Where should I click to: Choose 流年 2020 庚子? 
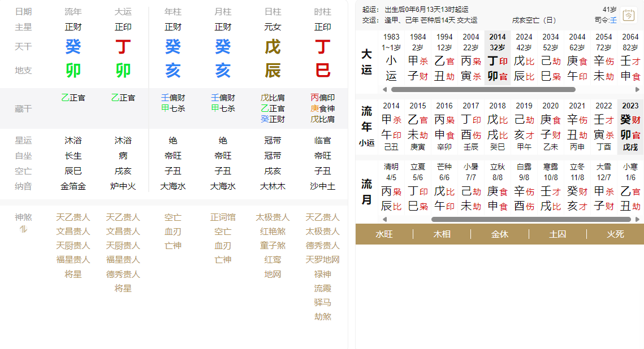click(550, 125)
